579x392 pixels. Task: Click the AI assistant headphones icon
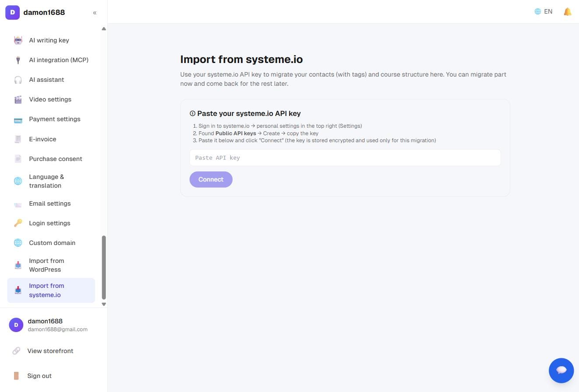(18, 80)
